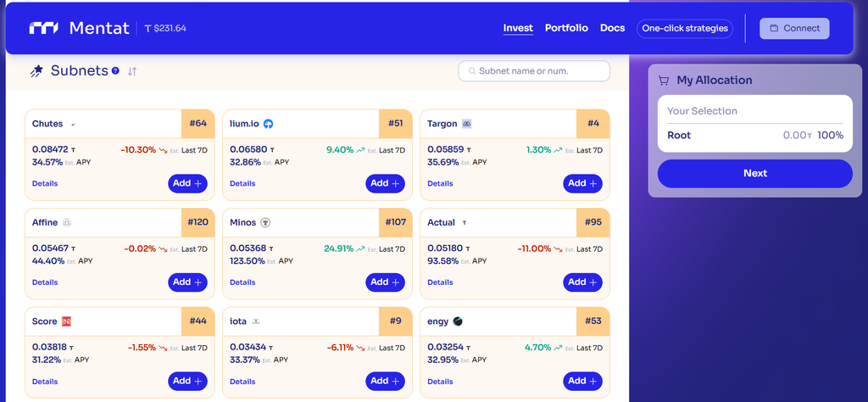This screenshot has height=402, width=868.
Task: Click the 24.91% change on Minos card
Action: 339,248
